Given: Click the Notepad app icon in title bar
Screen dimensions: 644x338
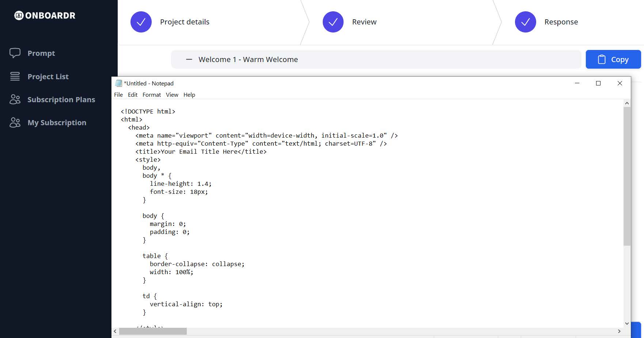Looking at the screenshot, I should (118, 83).
